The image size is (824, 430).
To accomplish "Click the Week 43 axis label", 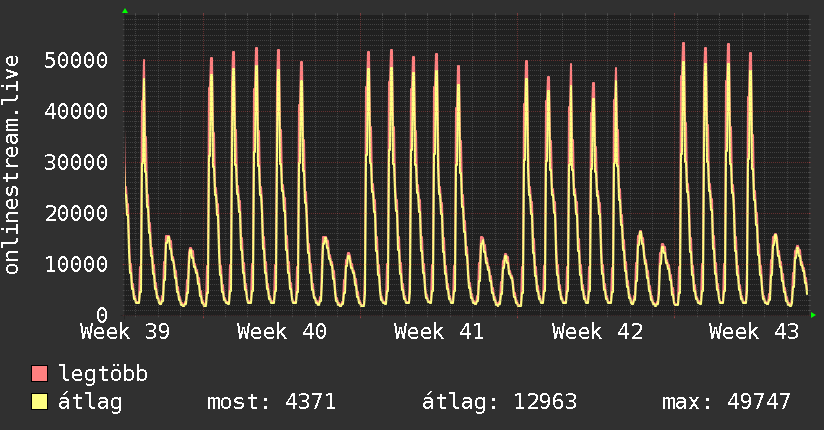I will pyautogui.click(x=754, y=332).
